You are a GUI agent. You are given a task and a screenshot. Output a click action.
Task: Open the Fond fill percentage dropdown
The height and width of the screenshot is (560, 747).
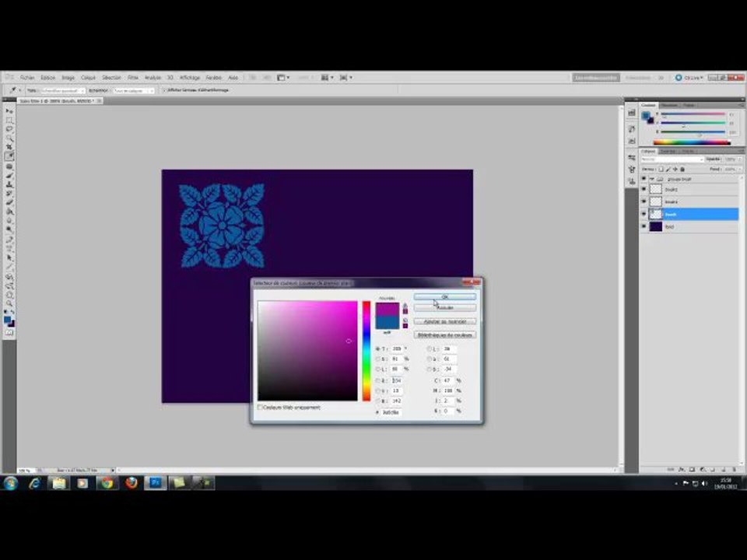(x=740, y=169)
